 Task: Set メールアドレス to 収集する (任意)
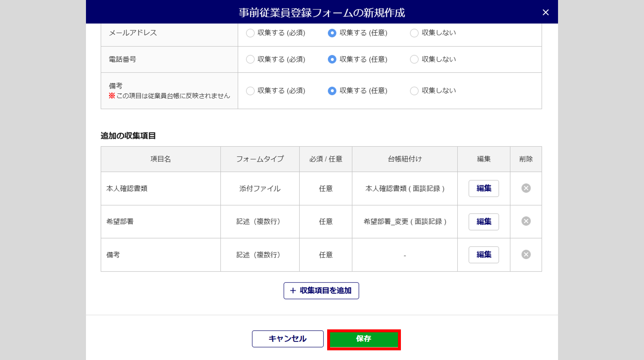click(332, 33)
